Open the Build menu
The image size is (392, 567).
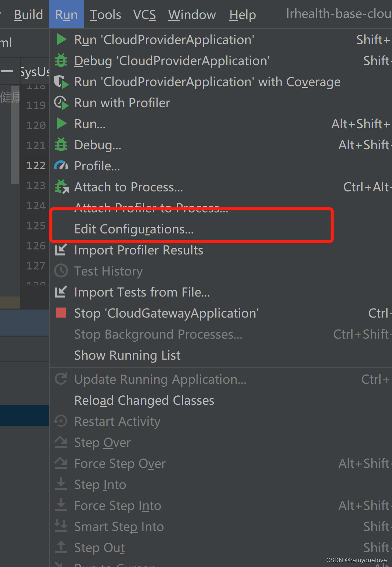point(28,15)
